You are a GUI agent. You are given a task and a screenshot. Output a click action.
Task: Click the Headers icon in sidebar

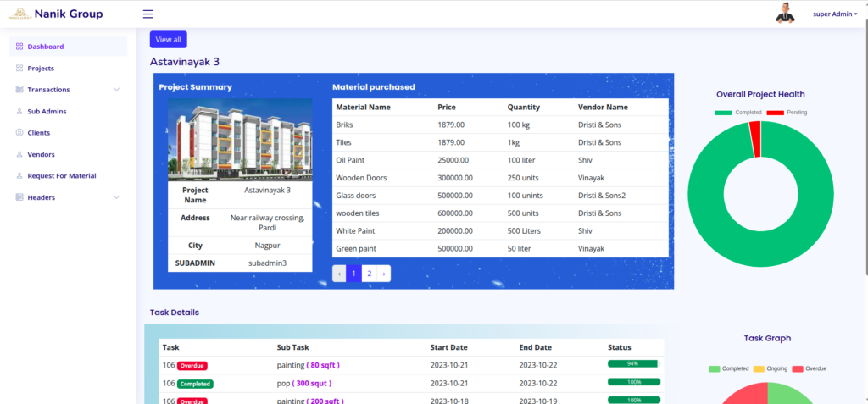[x=19, y=197]
